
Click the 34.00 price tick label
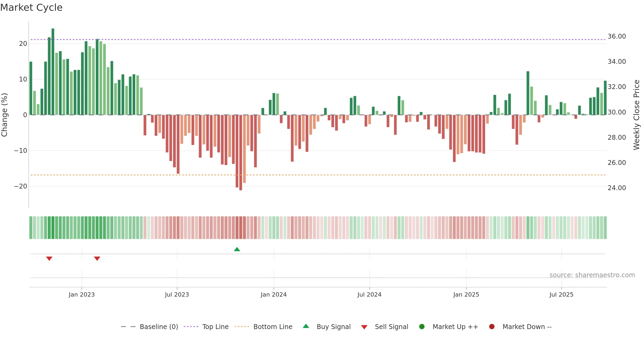coord(617,62)
